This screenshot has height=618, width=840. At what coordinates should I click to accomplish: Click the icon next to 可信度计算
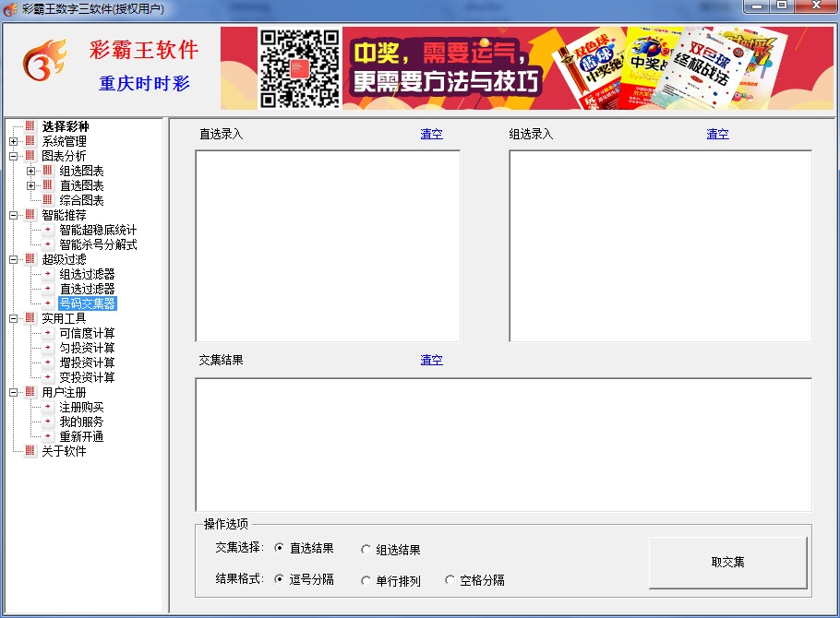[48, 333]
